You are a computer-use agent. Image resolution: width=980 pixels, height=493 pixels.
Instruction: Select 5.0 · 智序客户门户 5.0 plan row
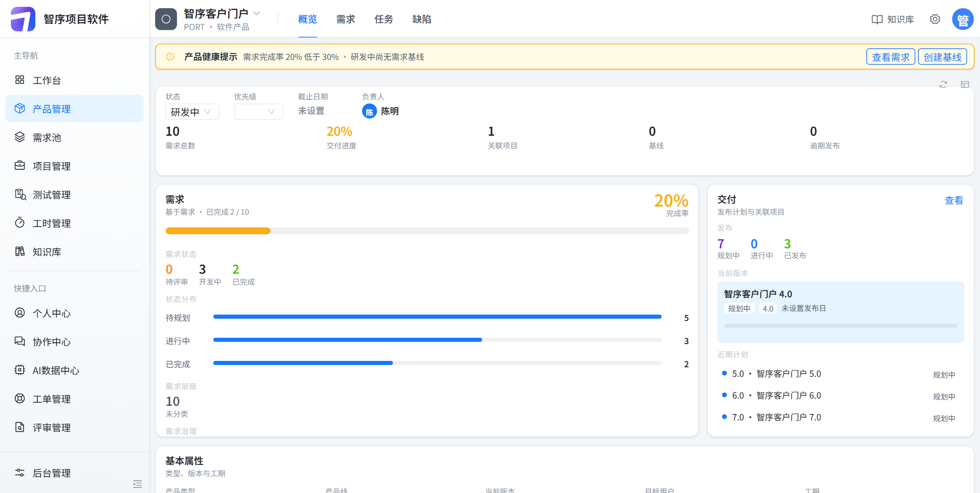pyautogui.click(x=840, y=374)
